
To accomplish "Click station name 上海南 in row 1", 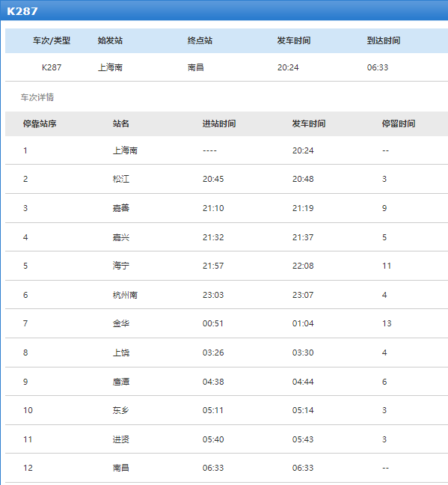I will pos(125,150).
